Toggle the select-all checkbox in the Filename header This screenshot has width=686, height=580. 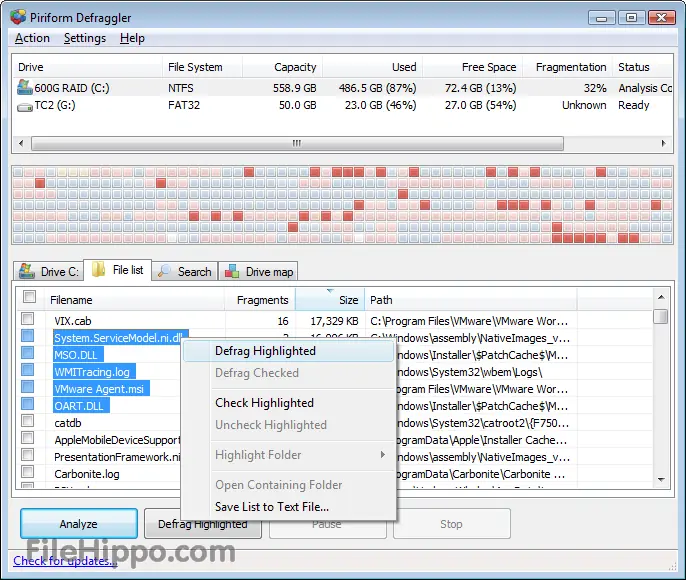(29, 297)
